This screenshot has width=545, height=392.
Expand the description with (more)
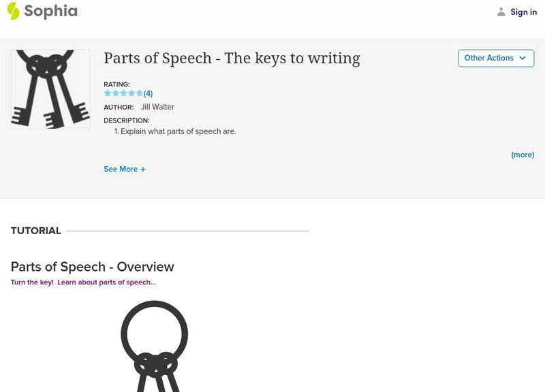[523, 154]
